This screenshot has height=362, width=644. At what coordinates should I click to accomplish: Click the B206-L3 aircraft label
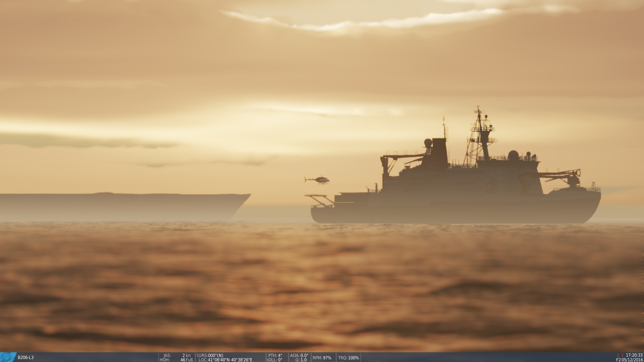[x=25, y=358]
